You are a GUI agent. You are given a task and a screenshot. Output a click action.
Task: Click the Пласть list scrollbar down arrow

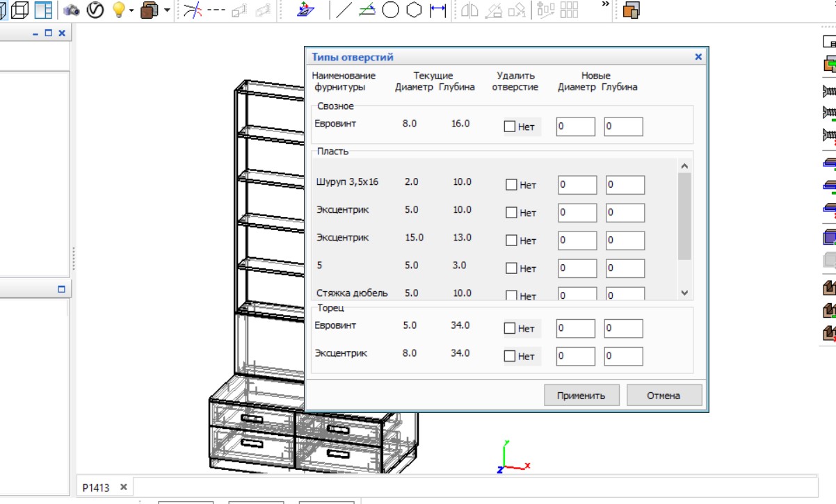(684, 293)
